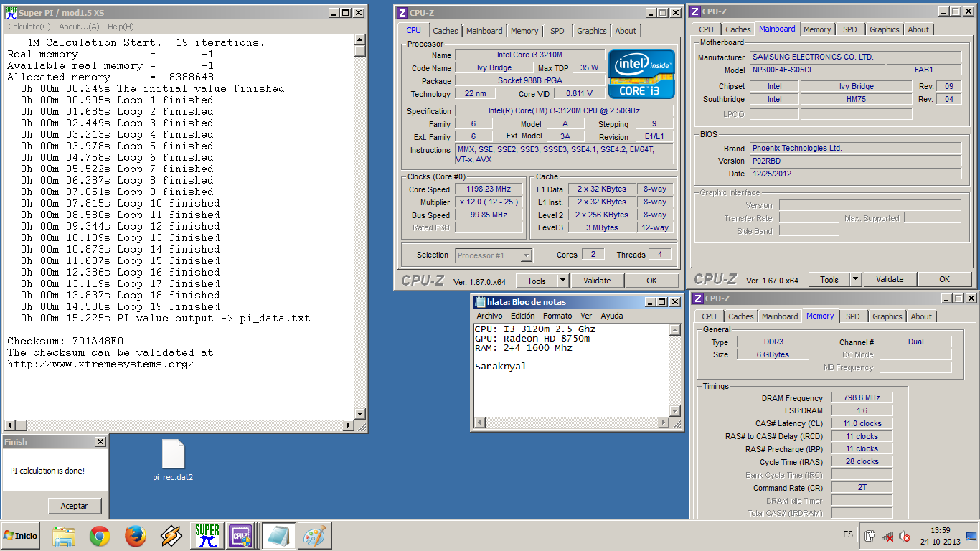Viewport: 980px width, 551px height.
Task: Click the Super PI vertical scrollbar up arrow
Action: [x=360, y=40]
